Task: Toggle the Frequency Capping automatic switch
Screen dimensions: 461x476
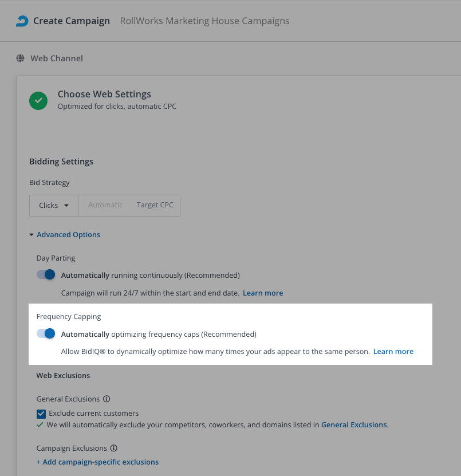Action: 46,334
